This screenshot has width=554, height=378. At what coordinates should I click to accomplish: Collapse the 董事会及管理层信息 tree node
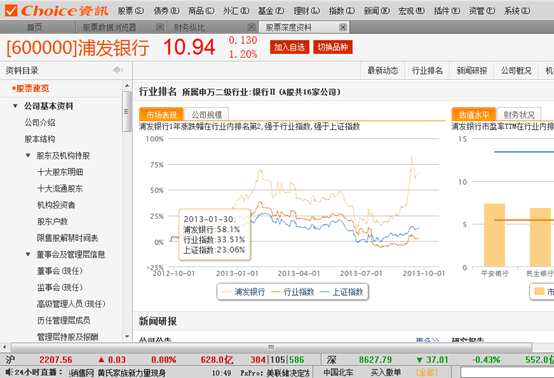[x=28, y=254]
